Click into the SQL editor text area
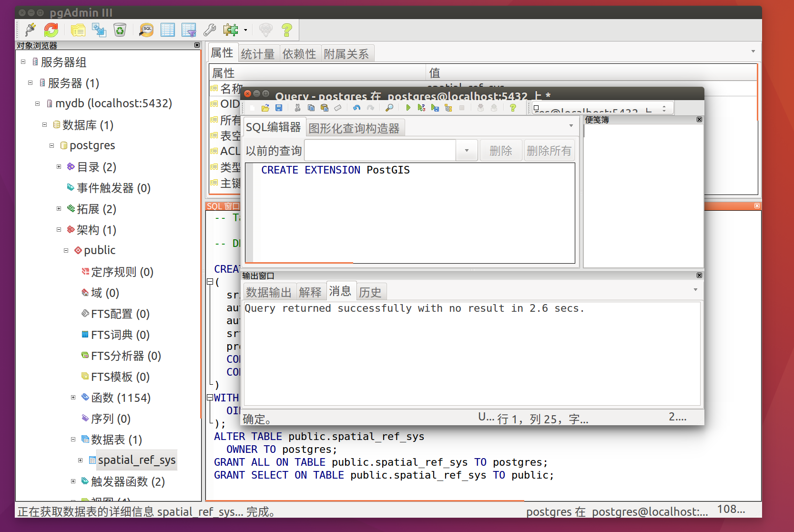Screen dimensions: 794x532 point(410,215)
